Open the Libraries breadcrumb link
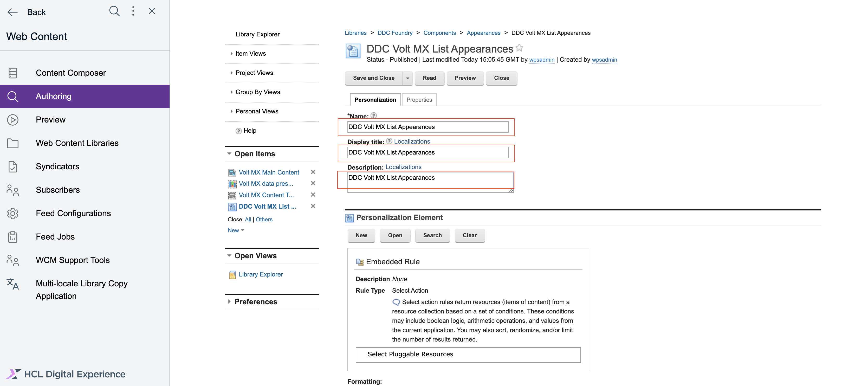This screenshot has width=868, height=386. [x=355, y=33]
